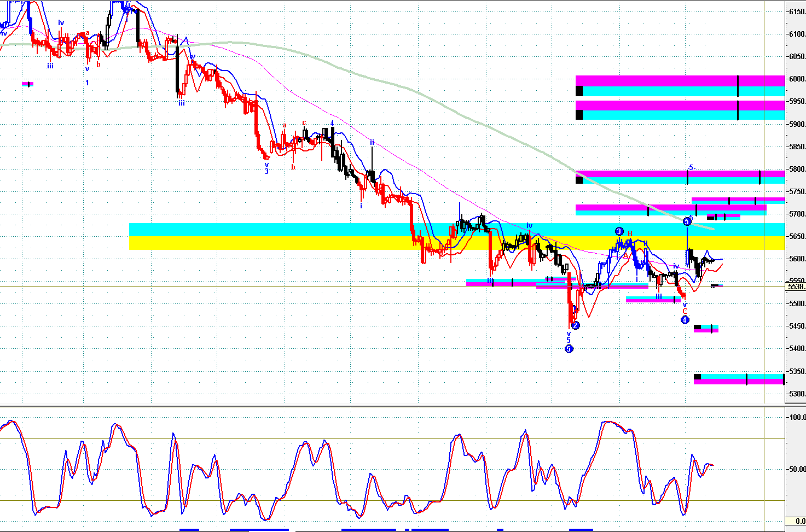Click the magenta target band at 5950
The image size is (806, 532).
(680, 105)
